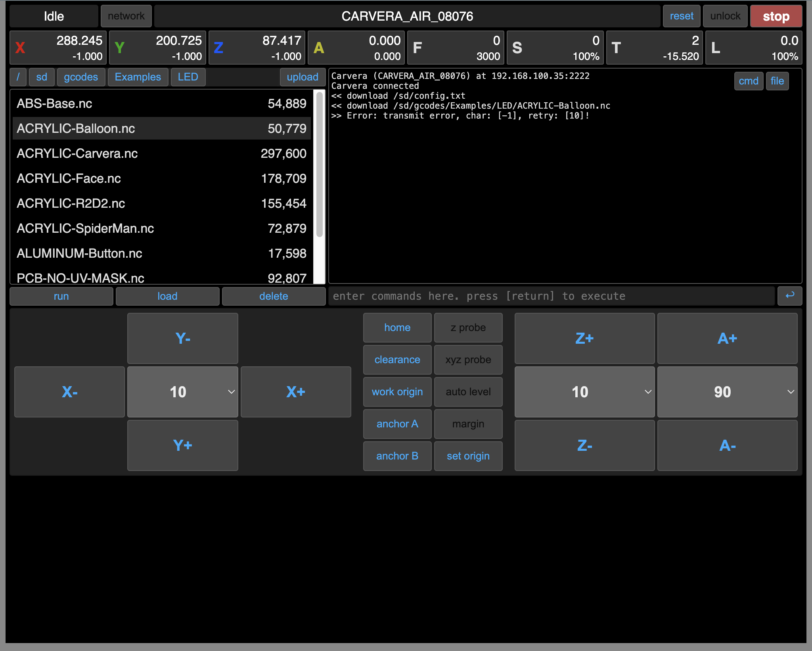This screenshot has width=812, height=651.
Task: Click the file list scrollbar thumb
Action: click(320, 165)
